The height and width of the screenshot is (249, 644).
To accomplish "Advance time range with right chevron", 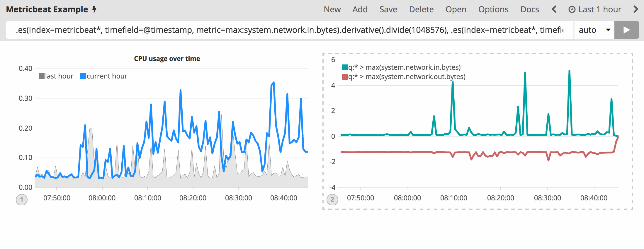I will click(635, 9).
